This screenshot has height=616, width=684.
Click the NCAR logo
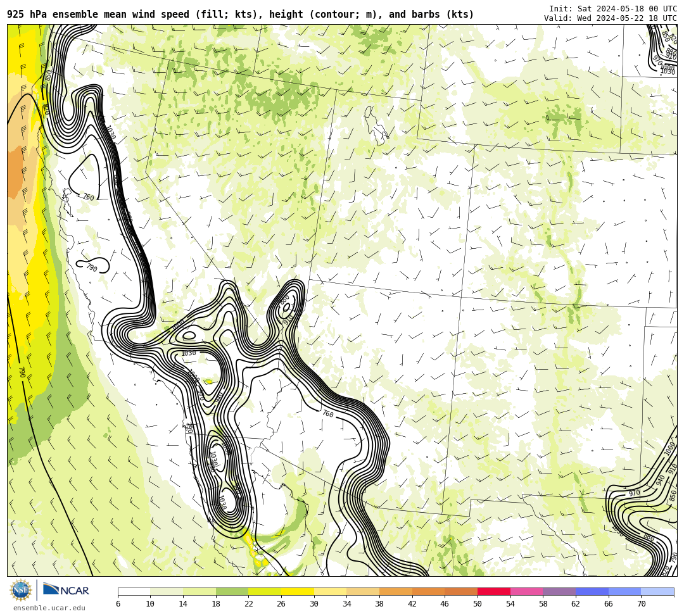(x=66, y=590)
